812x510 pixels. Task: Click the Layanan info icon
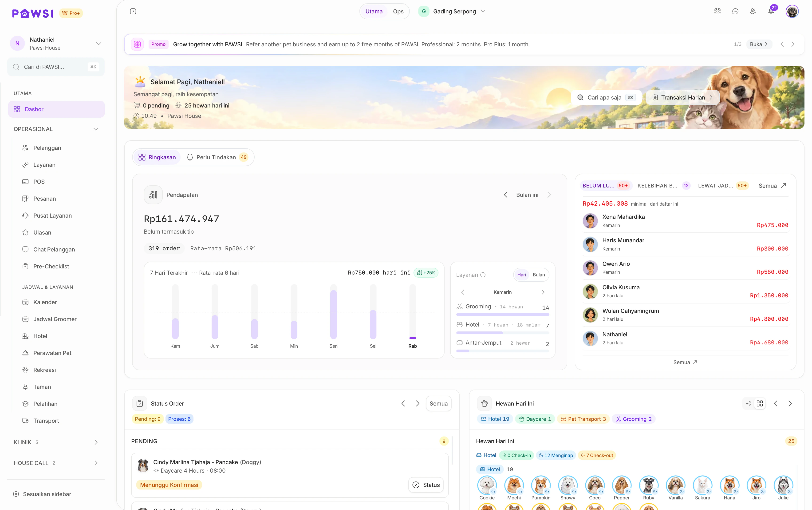[483, 275]
